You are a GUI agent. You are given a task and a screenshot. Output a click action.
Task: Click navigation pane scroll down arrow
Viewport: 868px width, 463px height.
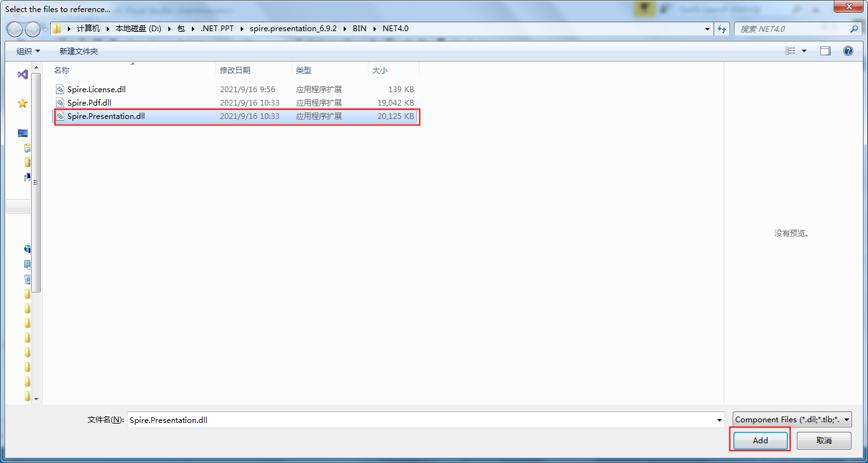pos(36,399)
